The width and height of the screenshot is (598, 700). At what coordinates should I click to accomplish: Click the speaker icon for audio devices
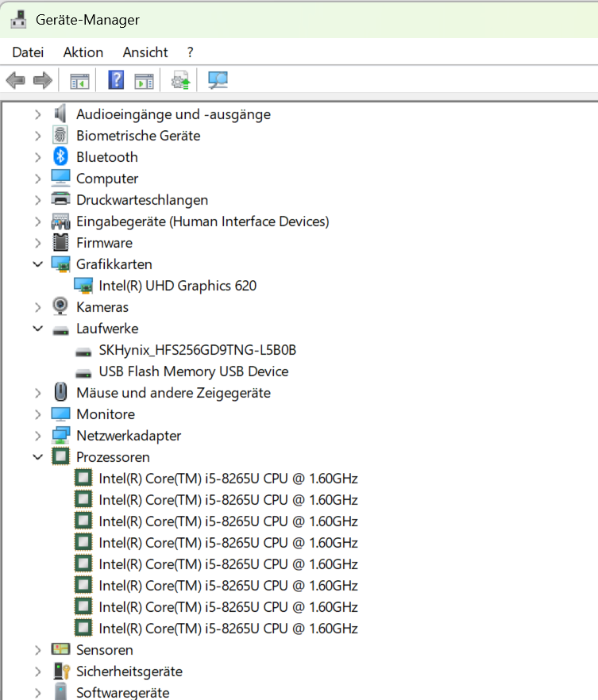point(60,113)
